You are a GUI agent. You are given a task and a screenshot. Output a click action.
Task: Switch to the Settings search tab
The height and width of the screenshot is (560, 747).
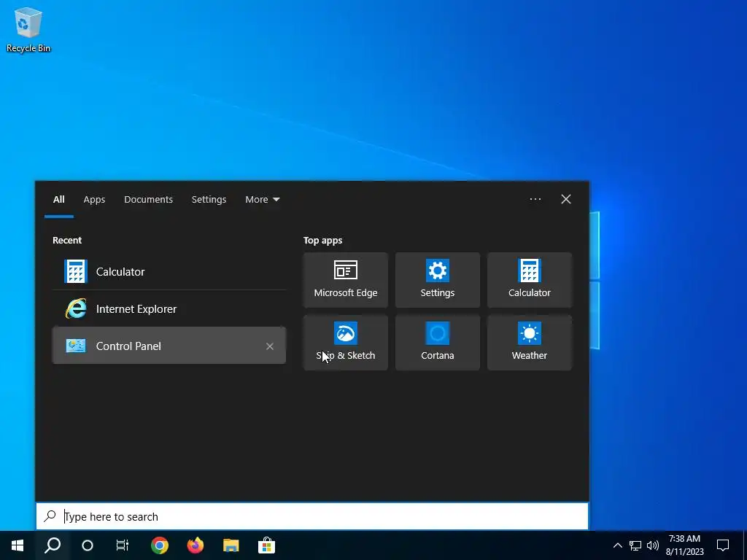209,200
